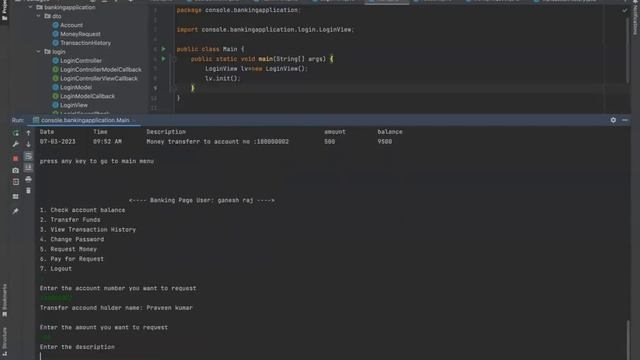Image resolution: width=640 pixels, height=360 pixels.
Task: Toggle scroll to end in console
Action: click(28, 168)
